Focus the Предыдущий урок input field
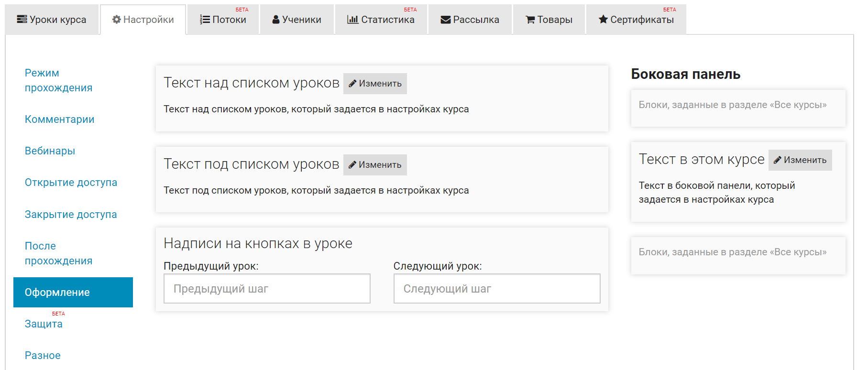868x370 pixels. [x=267, y=289]
